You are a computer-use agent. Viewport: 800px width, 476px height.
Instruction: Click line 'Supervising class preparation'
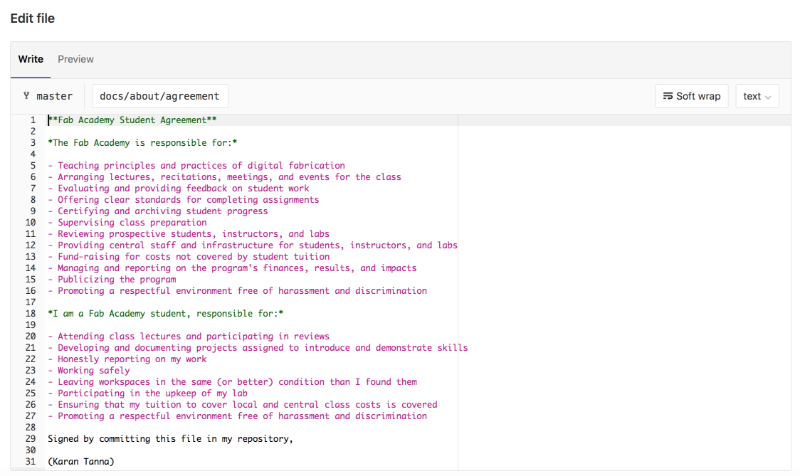click(x=127, y=222)
